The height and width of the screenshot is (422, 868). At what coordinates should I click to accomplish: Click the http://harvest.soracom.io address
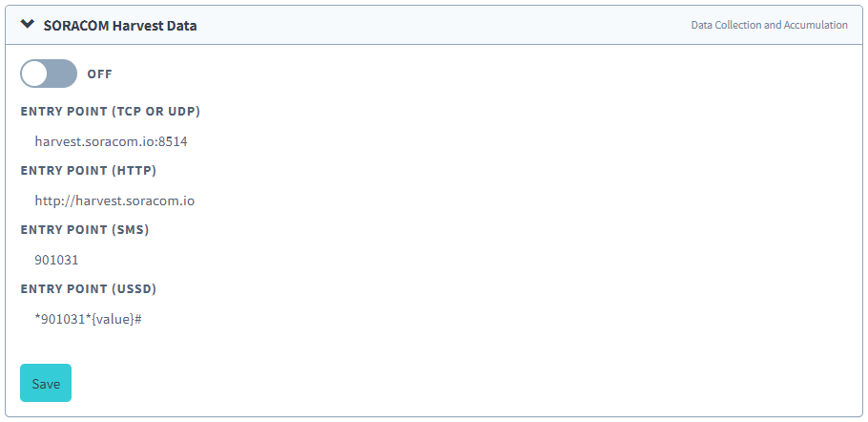[x=114, y=200]
